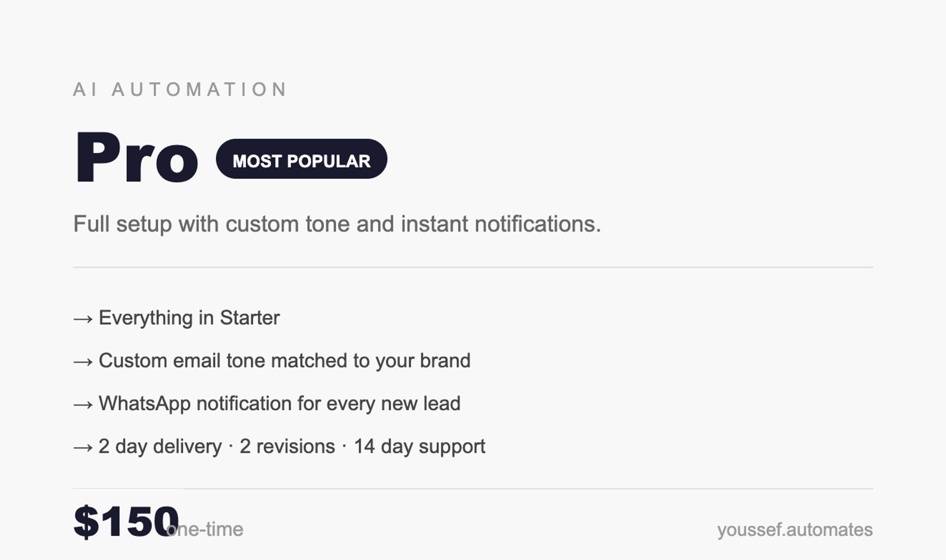Click the 2 revisions text
The width and height of the screenshot is (946, 560).
[287, 446]
